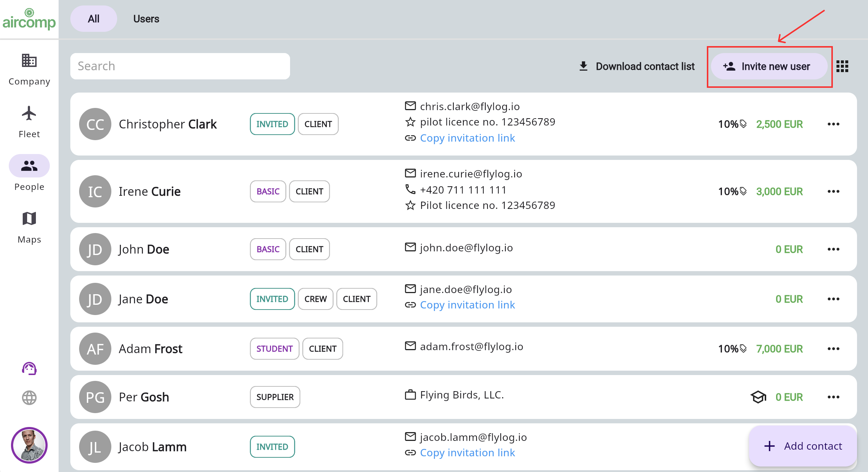
Task: Click the Download contact list icon
Action: 582,66
